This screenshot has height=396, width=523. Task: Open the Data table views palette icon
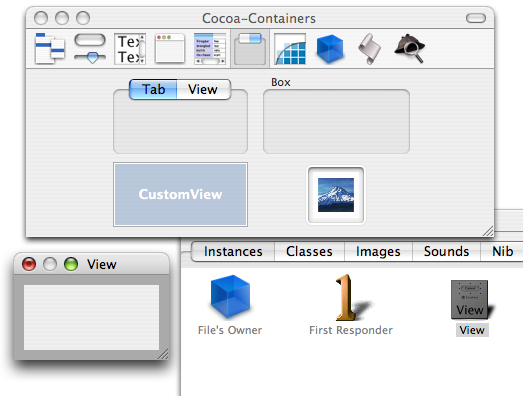tap(210, 49)
